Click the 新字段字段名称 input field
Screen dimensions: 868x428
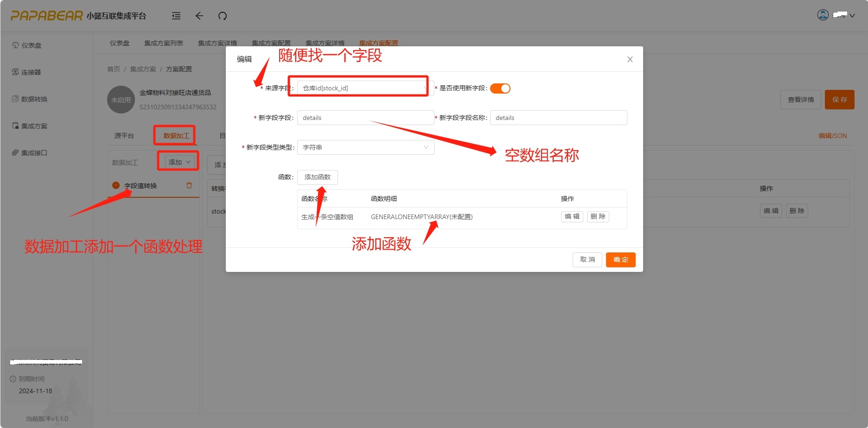[558, 118]
